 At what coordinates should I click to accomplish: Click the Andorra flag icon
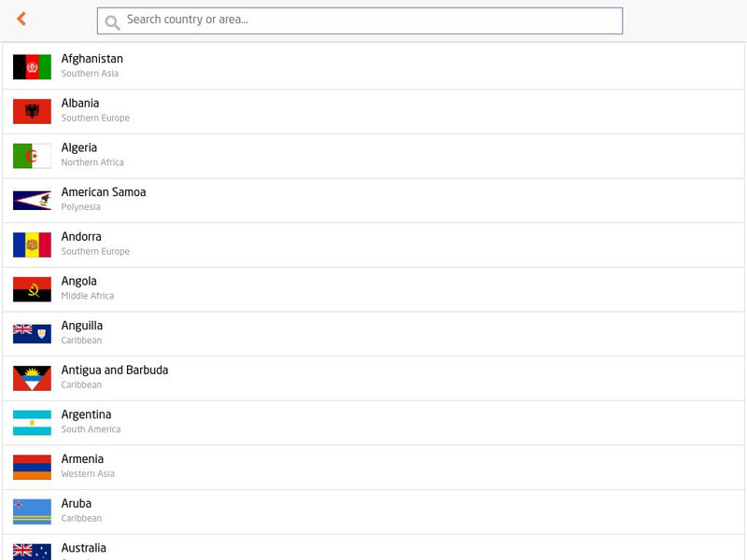pos(32,245)
